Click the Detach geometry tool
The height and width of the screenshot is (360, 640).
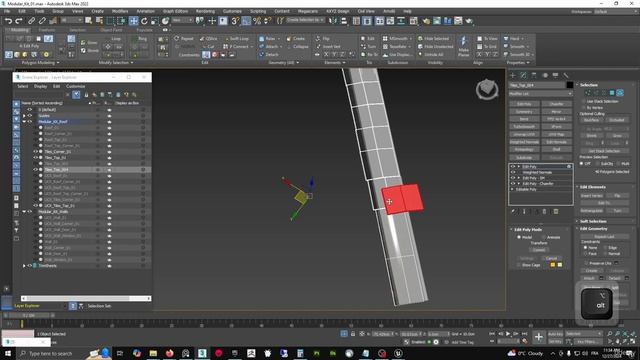tap(269, 54)
